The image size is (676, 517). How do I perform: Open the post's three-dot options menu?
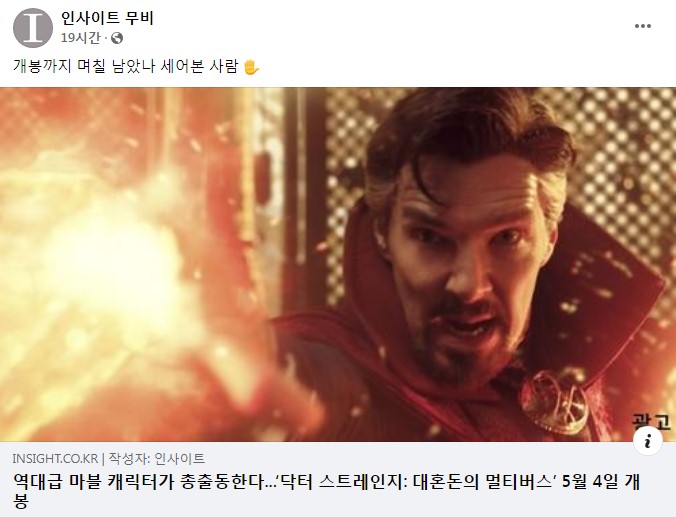[x=642, y=26]
